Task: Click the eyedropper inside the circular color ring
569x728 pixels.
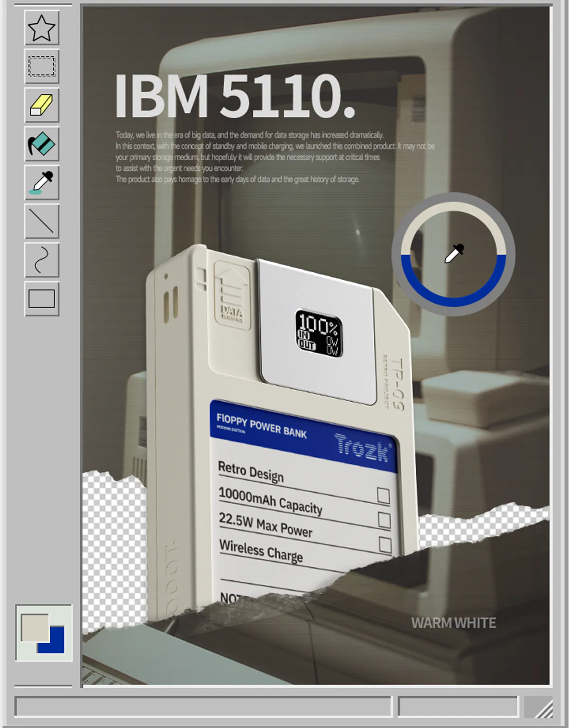Action: [454, 254]
